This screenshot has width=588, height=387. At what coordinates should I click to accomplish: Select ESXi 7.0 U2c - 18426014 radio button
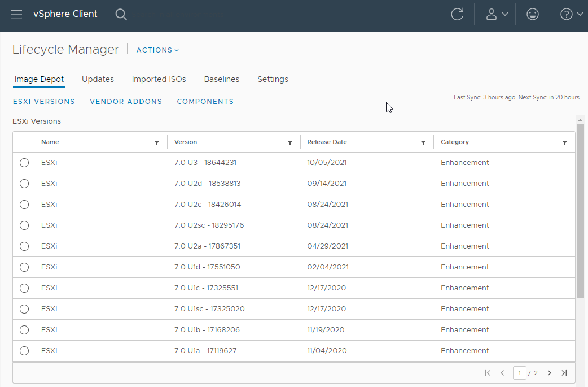point(24,205)
